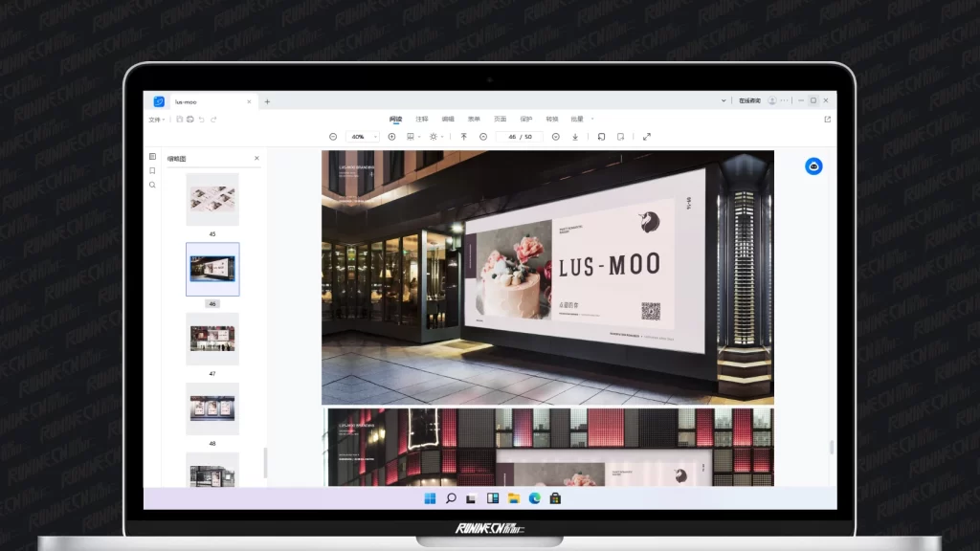Screen dimensions: 980x551
Task: Go to the previous page
Action: pos(483,137)
